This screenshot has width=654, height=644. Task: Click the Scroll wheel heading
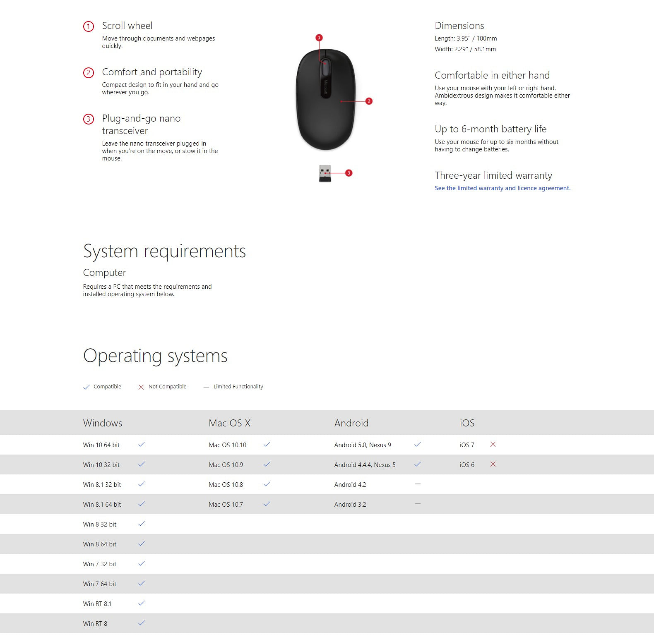(127, 26)
